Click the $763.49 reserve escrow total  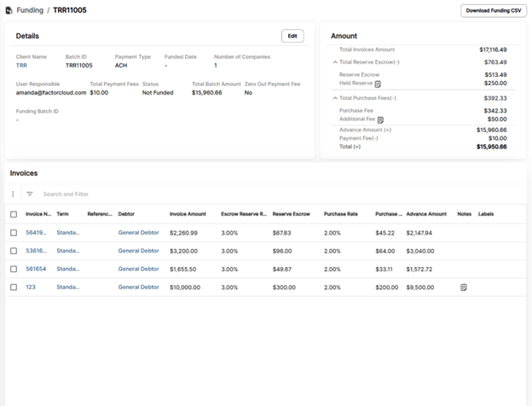coord(495,62)
